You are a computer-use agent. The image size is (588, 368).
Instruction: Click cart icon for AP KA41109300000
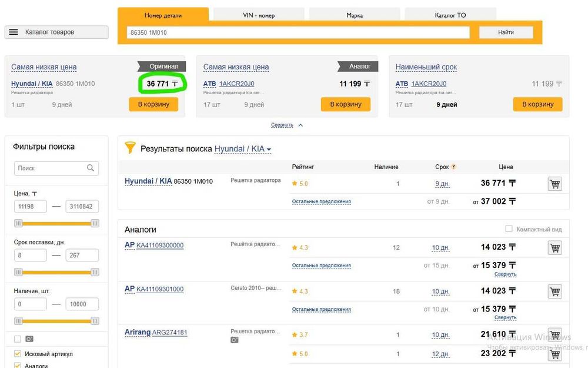click(554, 247)
